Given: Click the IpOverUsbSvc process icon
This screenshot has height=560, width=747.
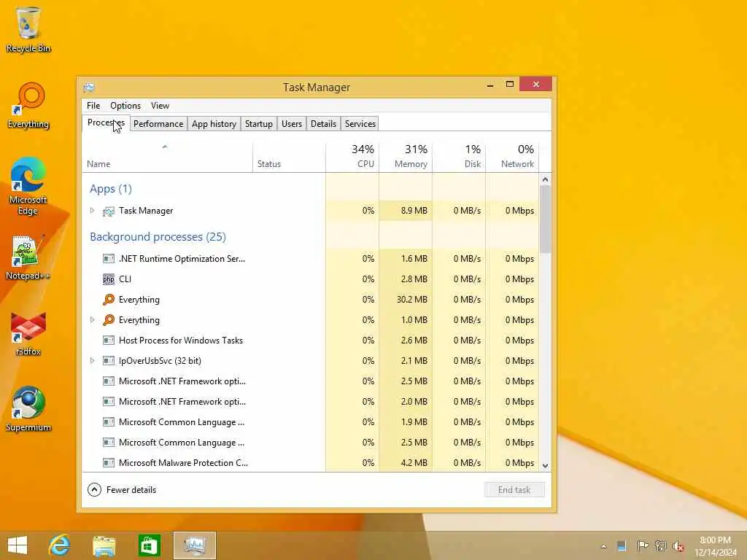Looking at the screenshot, I should click(x=109, y=361).
